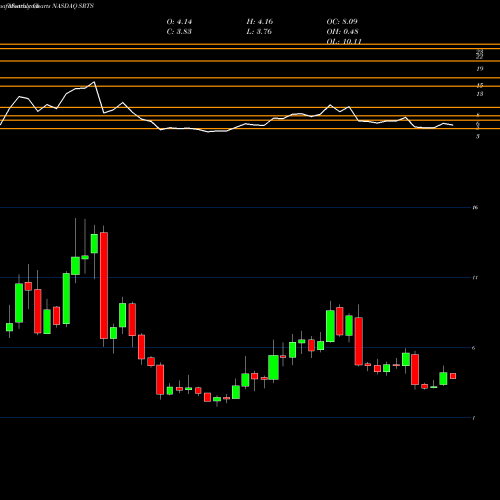
Task: Click the 6 price axis label
Action: [x=474, y=348]
